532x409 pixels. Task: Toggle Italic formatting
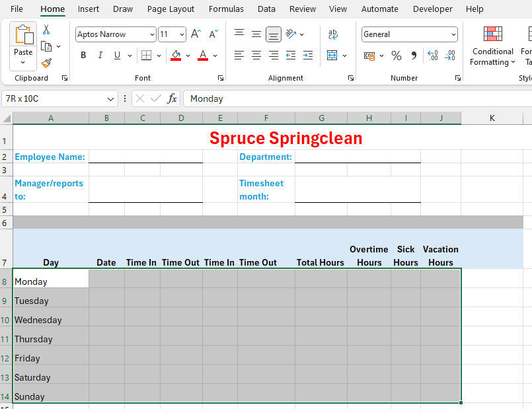pos(100,56)
